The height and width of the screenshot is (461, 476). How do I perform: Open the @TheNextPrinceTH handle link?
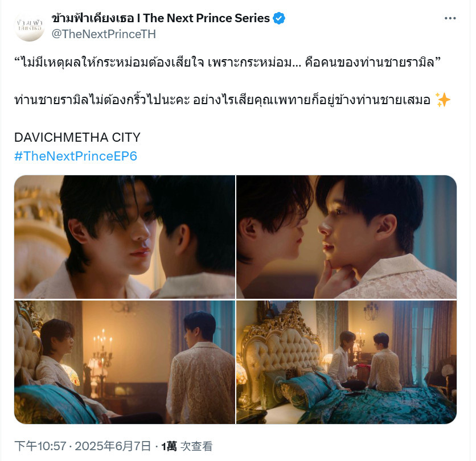pyautogui.click(x=104, y=34)
